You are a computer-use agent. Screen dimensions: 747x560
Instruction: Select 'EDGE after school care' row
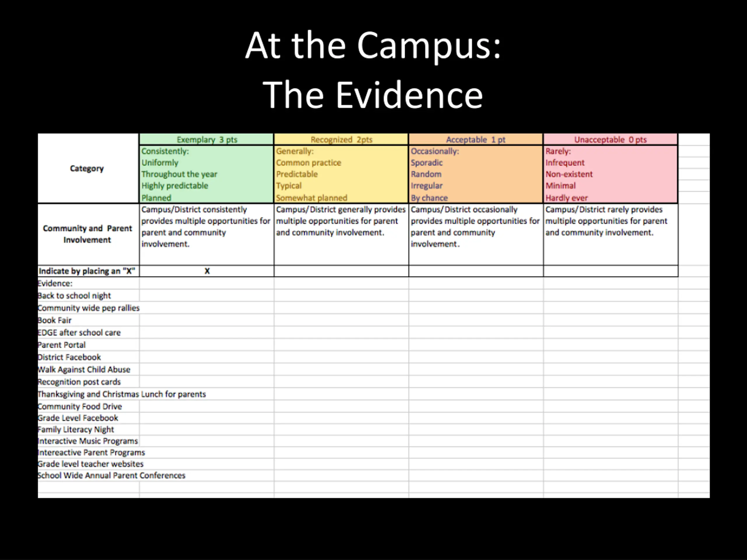coord(79,332)
